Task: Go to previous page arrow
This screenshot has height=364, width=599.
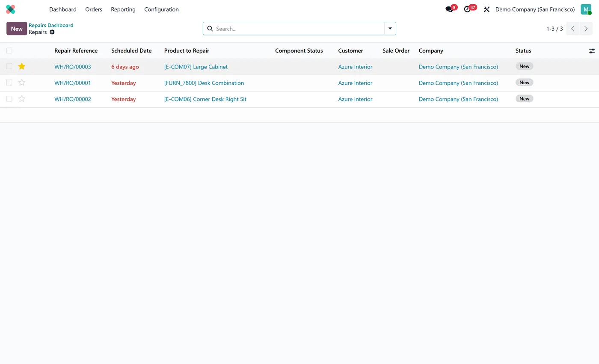Action: [x=572, y=29]
